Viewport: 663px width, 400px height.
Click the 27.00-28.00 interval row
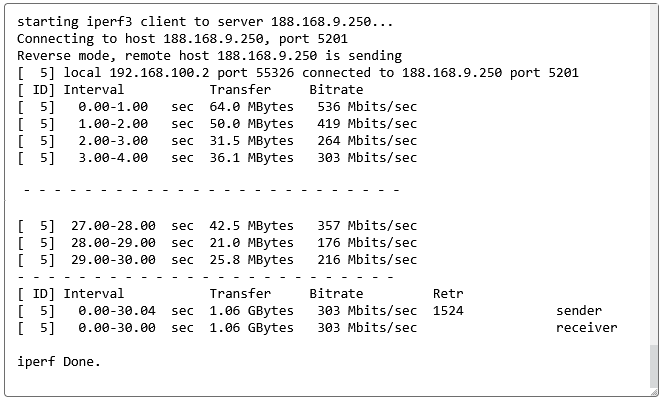coord(113,226)
